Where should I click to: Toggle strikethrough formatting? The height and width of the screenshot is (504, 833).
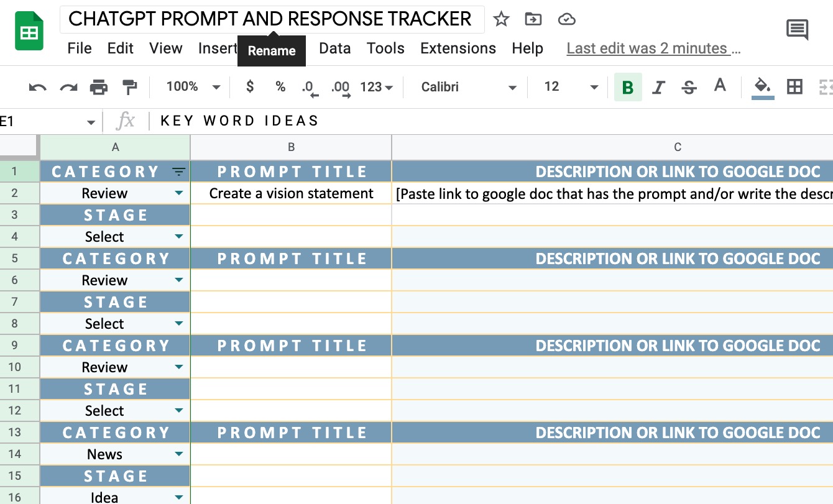pos(689,86)
